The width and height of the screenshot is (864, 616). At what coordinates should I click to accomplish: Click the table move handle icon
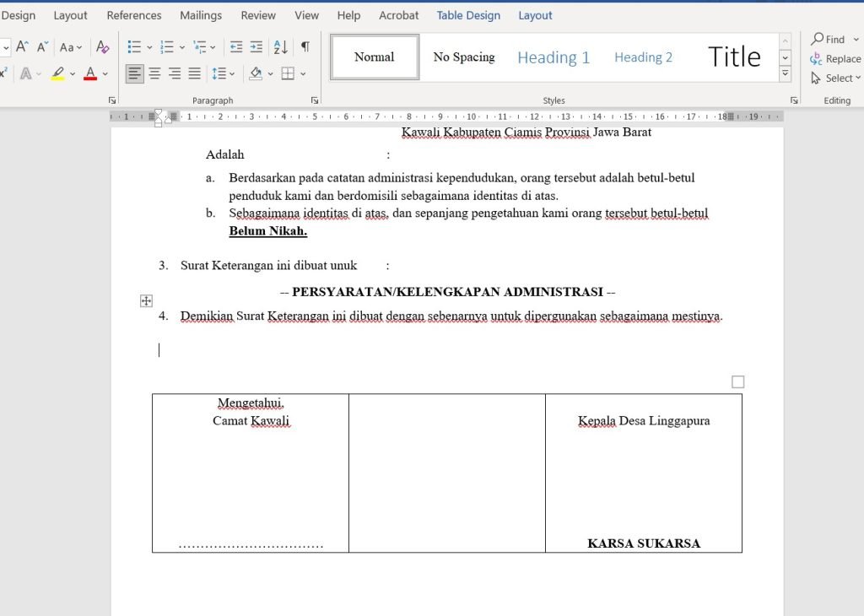coord(146,300)
